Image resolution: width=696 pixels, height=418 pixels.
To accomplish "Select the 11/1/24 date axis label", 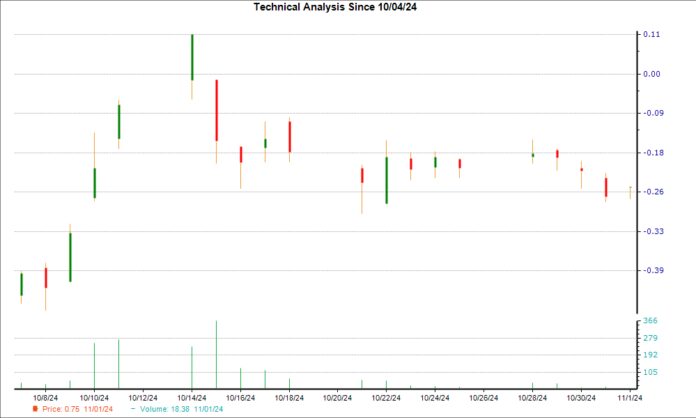I will coord(629,397).
